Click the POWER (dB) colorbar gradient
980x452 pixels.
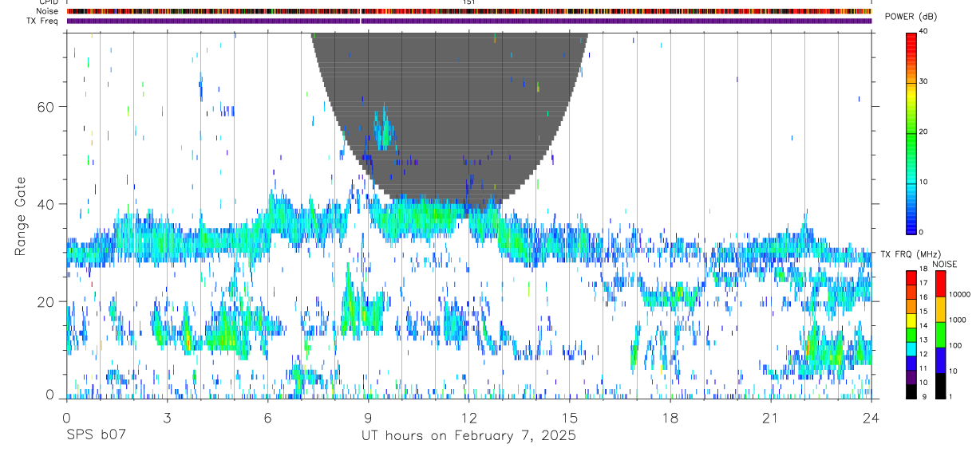point(911,132)
